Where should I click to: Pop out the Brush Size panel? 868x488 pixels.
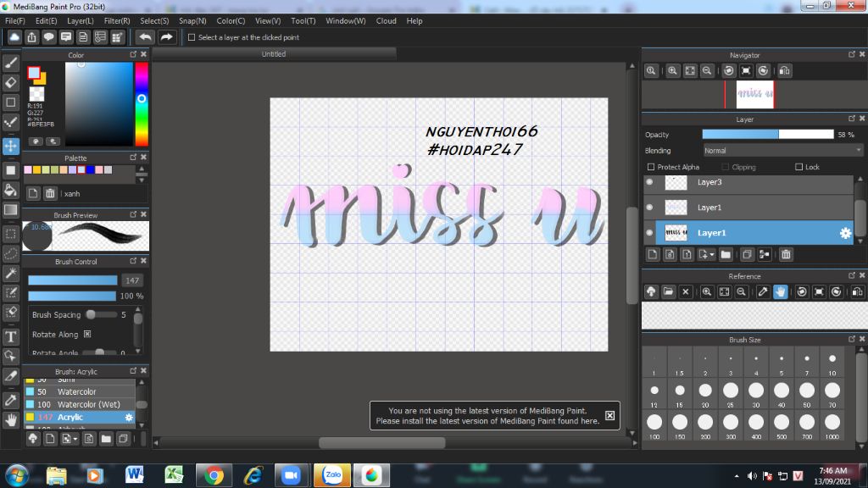coord(851,339)
